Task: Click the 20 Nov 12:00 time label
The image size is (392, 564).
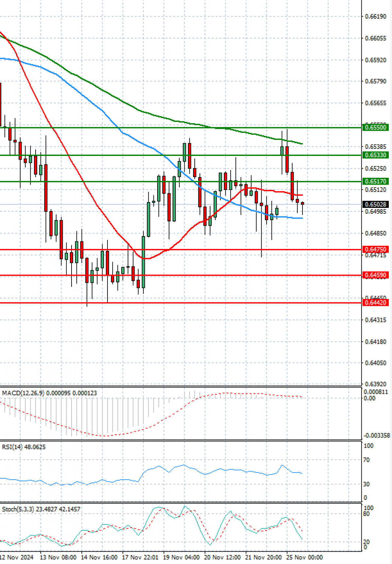Action: 222,557
